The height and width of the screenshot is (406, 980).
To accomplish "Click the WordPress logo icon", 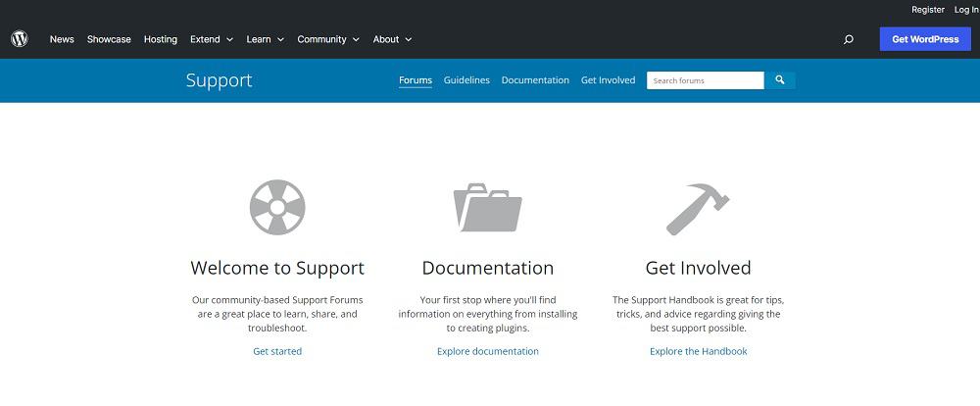I will pos(20,39).
